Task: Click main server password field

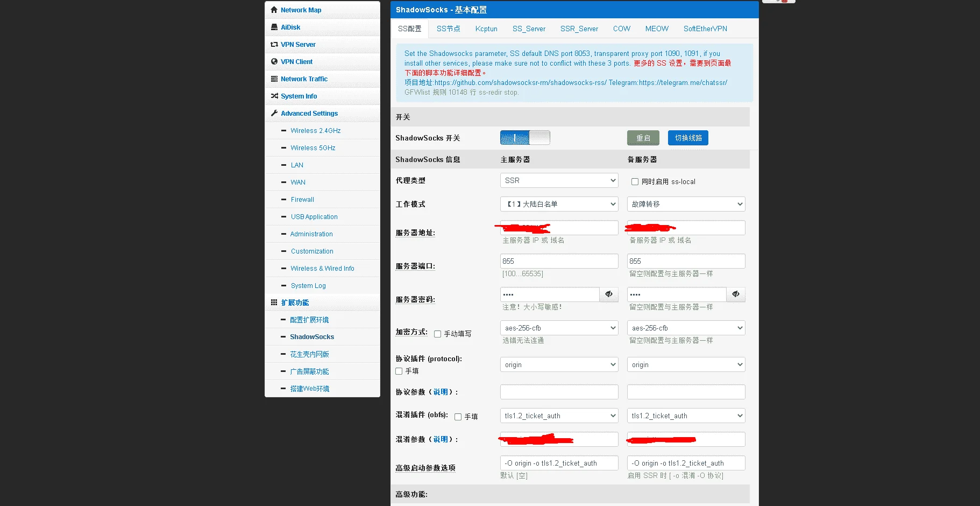Action: [550, 294]
